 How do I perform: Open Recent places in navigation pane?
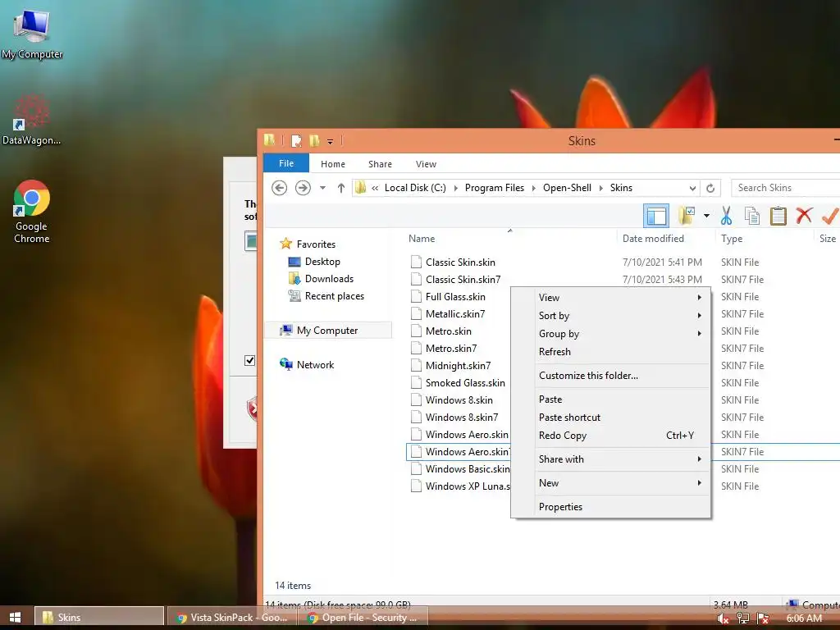tap(326, 295)
